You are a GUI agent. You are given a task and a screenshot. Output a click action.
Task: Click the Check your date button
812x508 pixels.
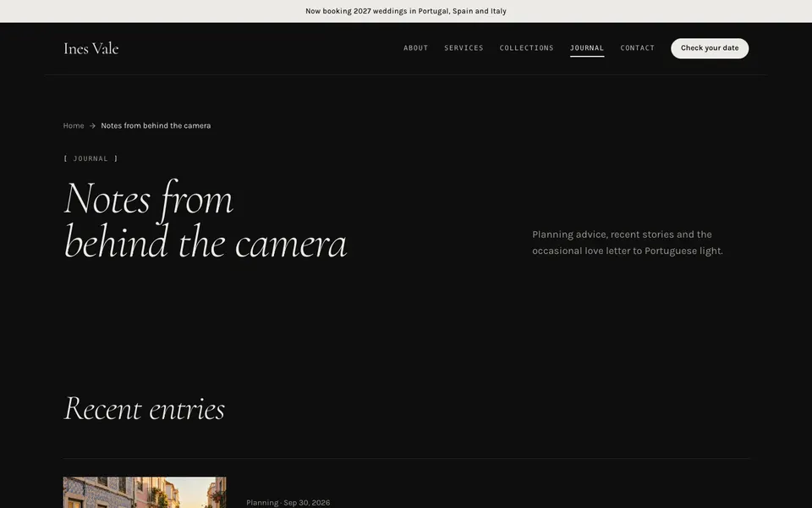[x=710, y=48]
